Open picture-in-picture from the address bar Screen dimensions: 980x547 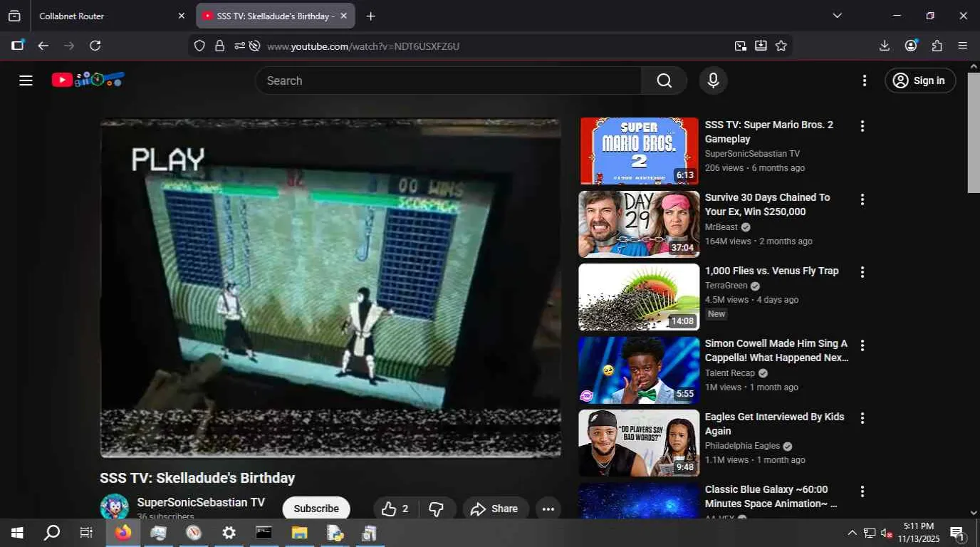coord(741,46)
